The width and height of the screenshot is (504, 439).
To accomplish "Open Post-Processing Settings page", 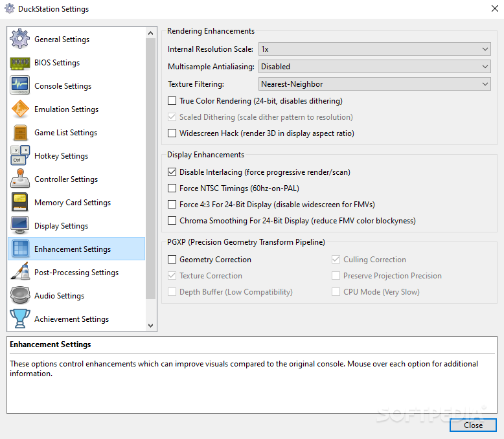I will (76, 272).
